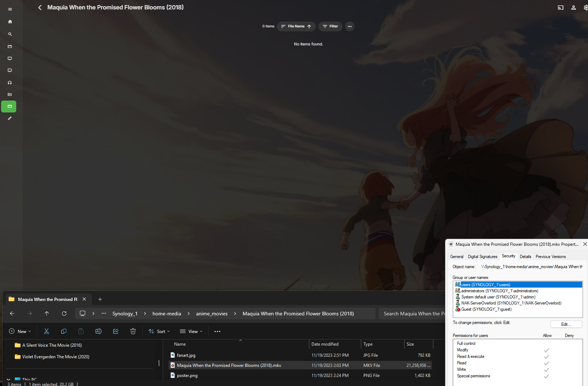Click the Edit permissions button
The height and width of the screenshot is (386, 588).
click(x=566, y=324)
